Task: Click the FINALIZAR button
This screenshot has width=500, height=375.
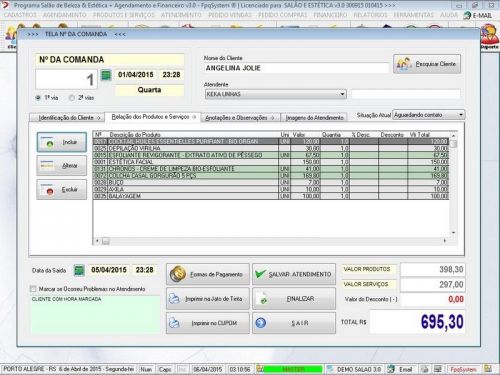Action: point(294,299)
